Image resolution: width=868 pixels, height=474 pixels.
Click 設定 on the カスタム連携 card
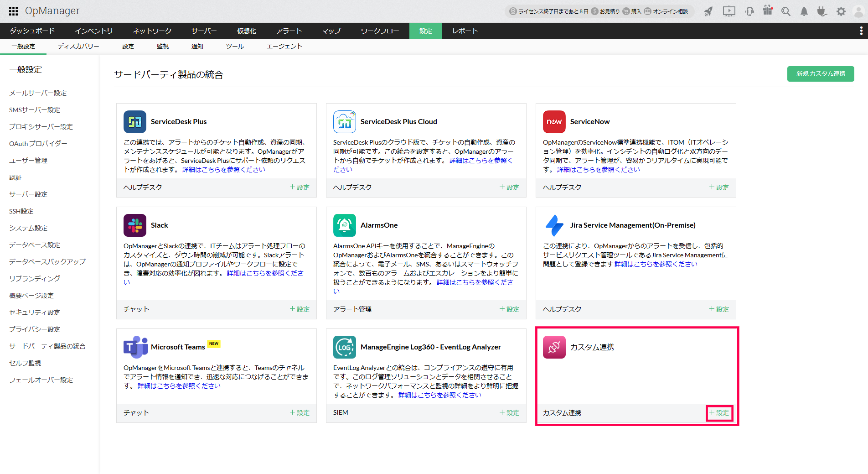pyautogui.click(x=719, y=412)
